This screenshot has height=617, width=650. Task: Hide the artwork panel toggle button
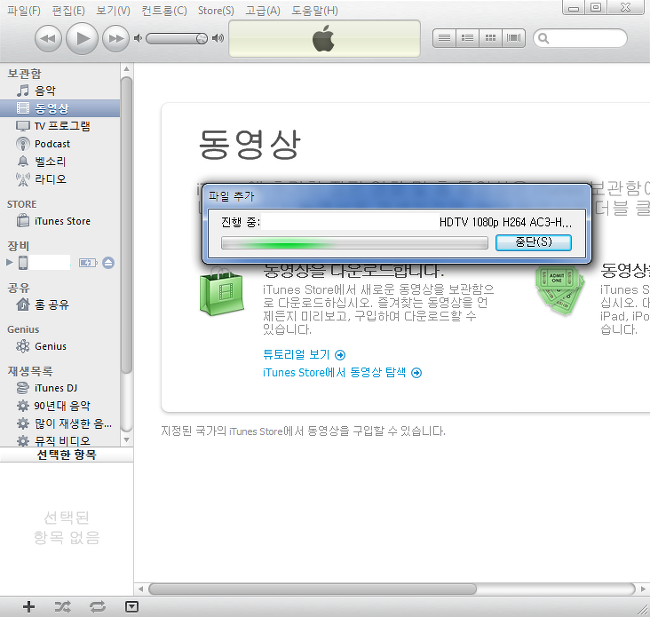(131, 607)
